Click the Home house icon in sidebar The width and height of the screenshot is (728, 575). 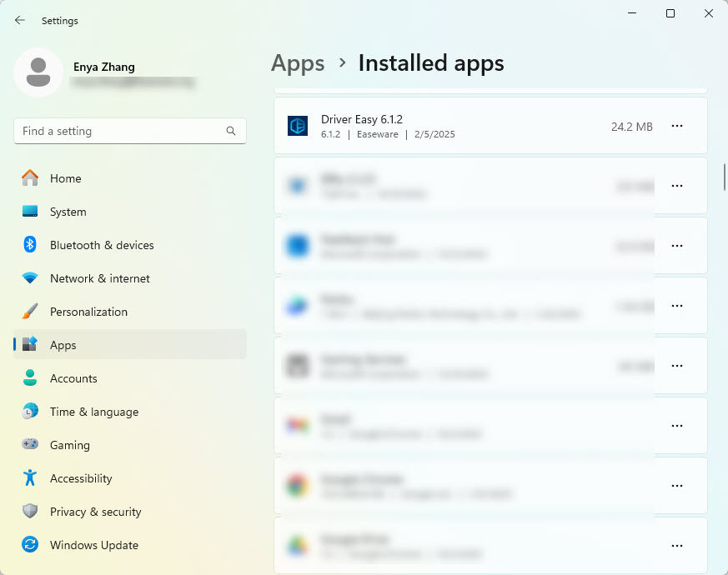30,178
